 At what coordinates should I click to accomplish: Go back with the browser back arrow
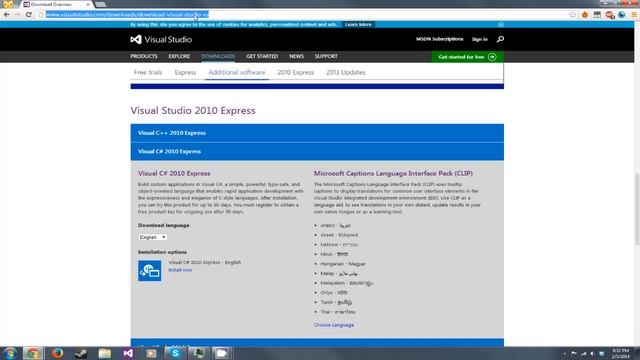click(7, 15)
